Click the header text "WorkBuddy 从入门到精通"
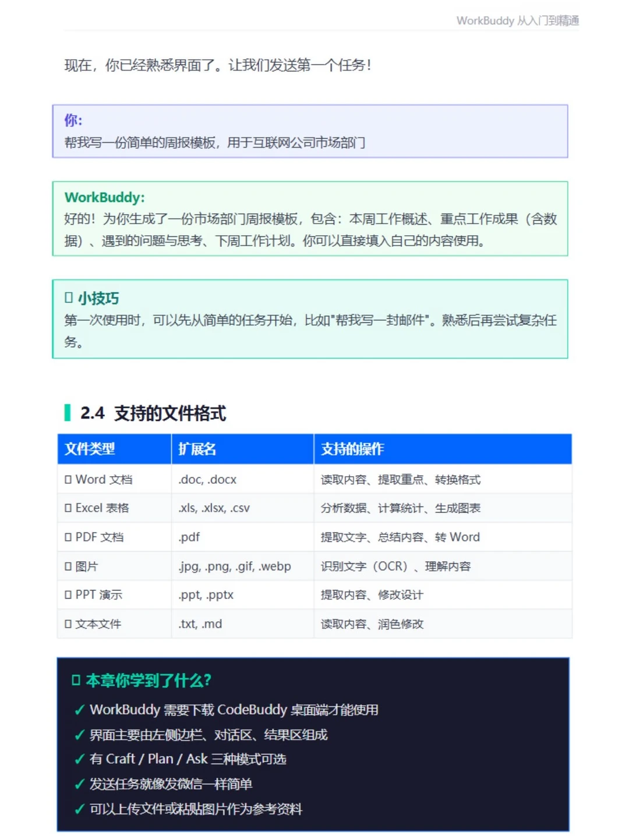This screenshot has width=629, height=840. point(517,21)
